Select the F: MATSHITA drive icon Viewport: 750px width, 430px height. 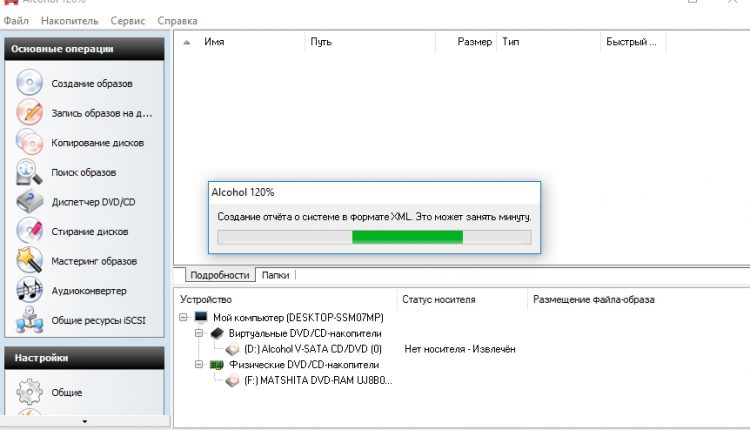pos(232,381)
